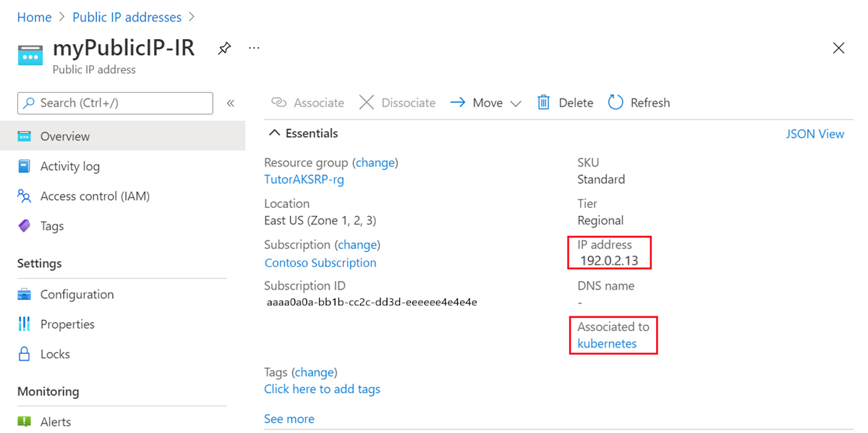The height and width of the screenshot is (433, 868).
Task: Open the TutorAKSRP-rg resource group link
Action: tap(304, 180)
